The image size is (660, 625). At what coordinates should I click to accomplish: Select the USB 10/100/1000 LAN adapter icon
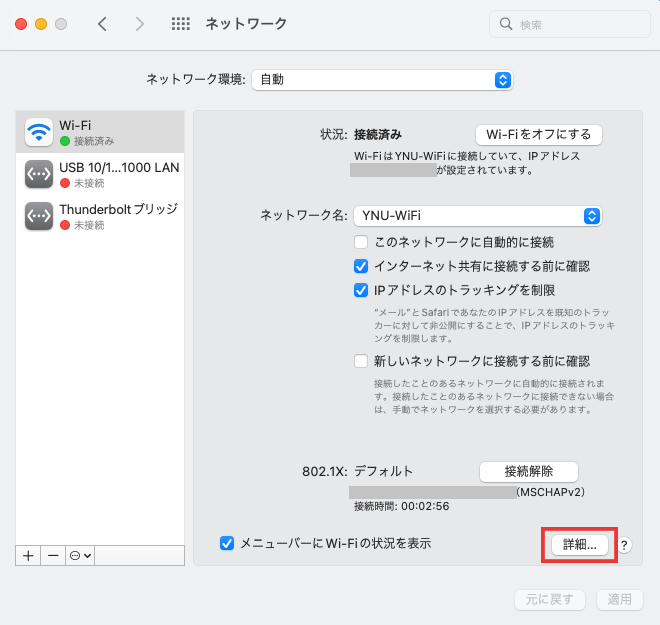coord(39,175)
